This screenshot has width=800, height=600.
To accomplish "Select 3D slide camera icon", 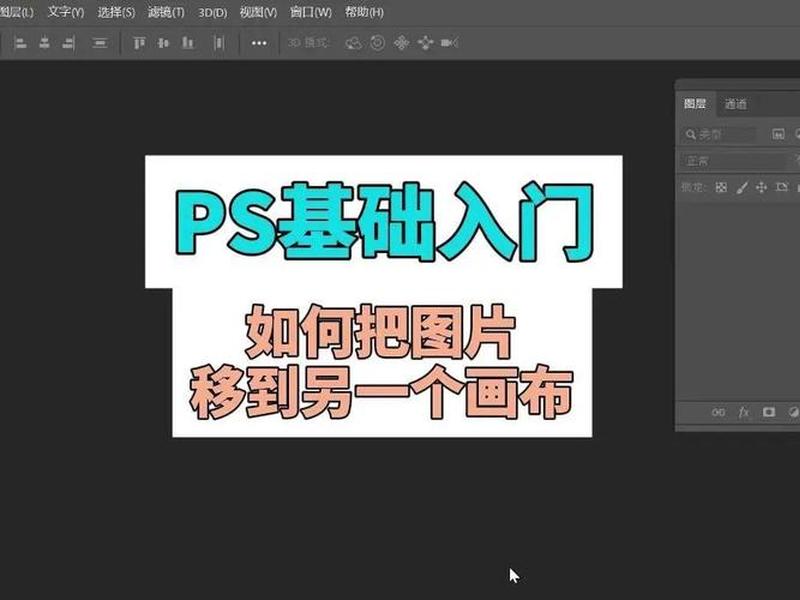I will pyautogui.click(x=425, y=43).
